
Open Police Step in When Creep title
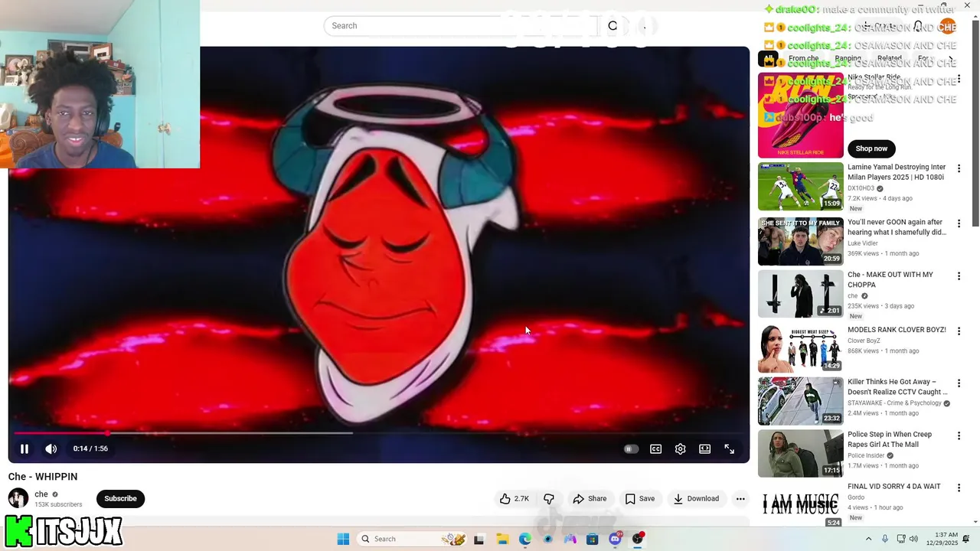point(890,439)
